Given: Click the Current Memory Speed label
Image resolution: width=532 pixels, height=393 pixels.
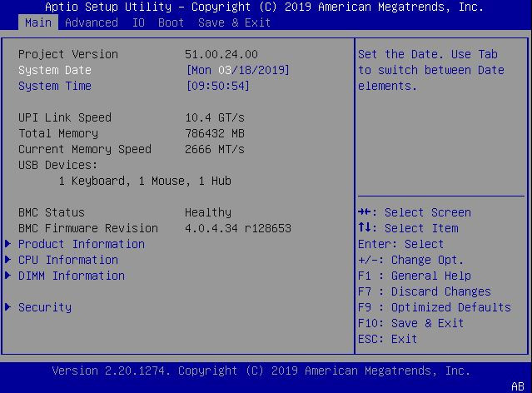Looking at the screenshot, I should coord(85,149).
